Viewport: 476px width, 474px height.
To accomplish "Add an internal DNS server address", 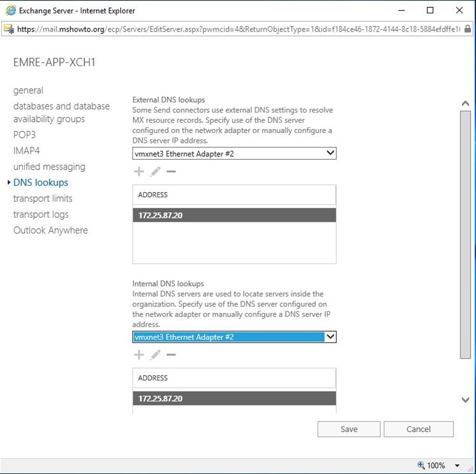I will pos(139,355).
